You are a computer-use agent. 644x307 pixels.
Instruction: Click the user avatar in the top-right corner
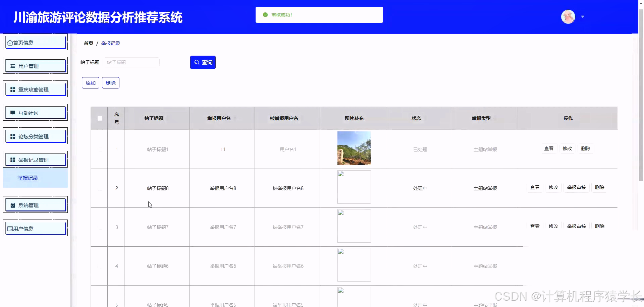pos(568,17)
